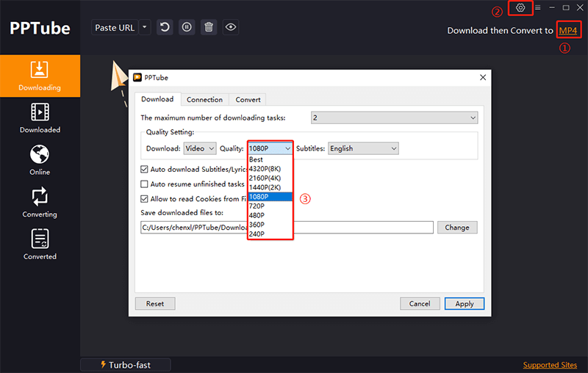
Task: Click the Change folder button
Action: 457,228
